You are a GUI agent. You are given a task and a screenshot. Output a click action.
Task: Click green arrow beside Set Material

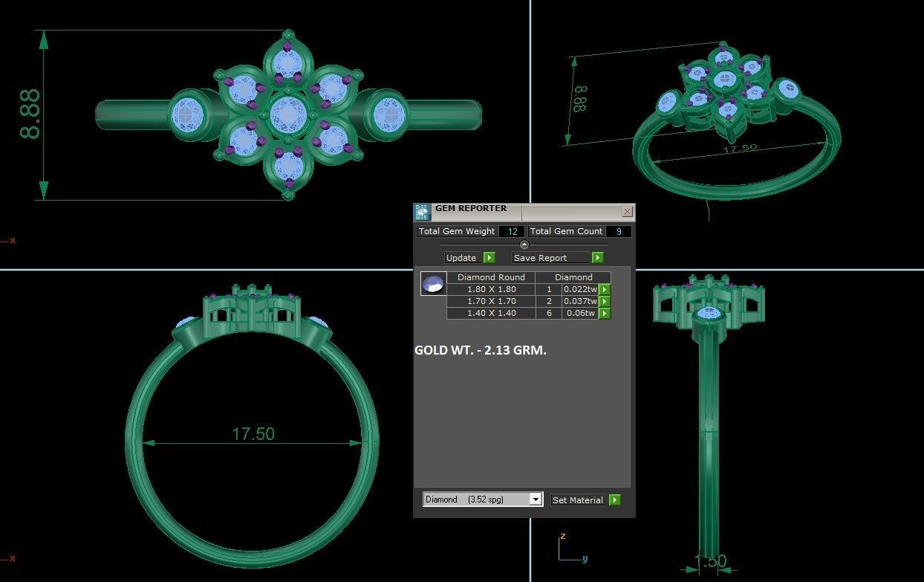614,499
